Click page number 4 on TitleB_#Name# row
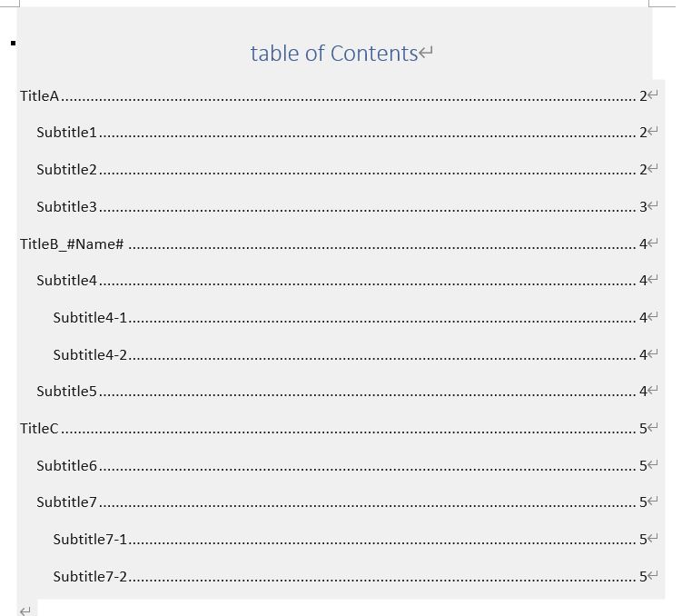 coord(643,244)
